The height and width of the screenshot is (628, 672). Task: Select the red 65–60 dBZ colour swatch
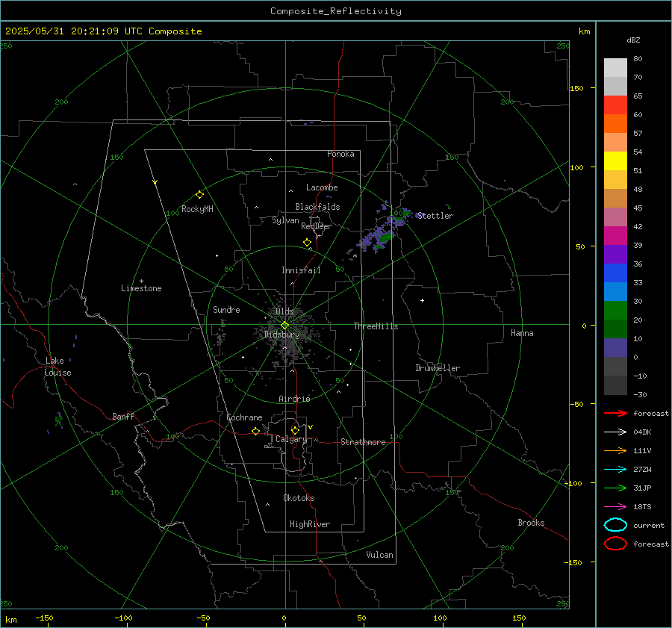click(615, 105)
